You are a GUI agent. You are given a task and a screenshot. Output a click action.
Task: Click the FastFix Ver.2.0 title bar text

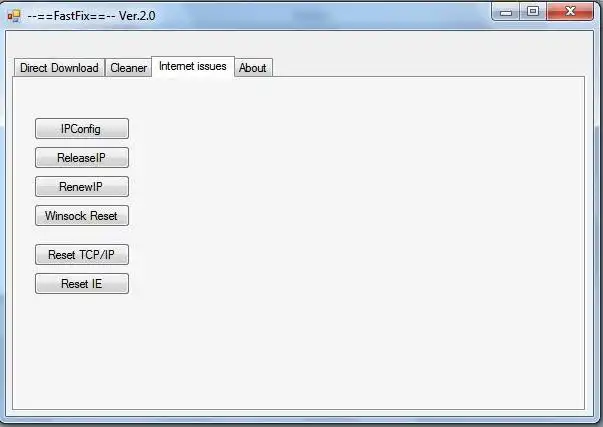[92, 16]
